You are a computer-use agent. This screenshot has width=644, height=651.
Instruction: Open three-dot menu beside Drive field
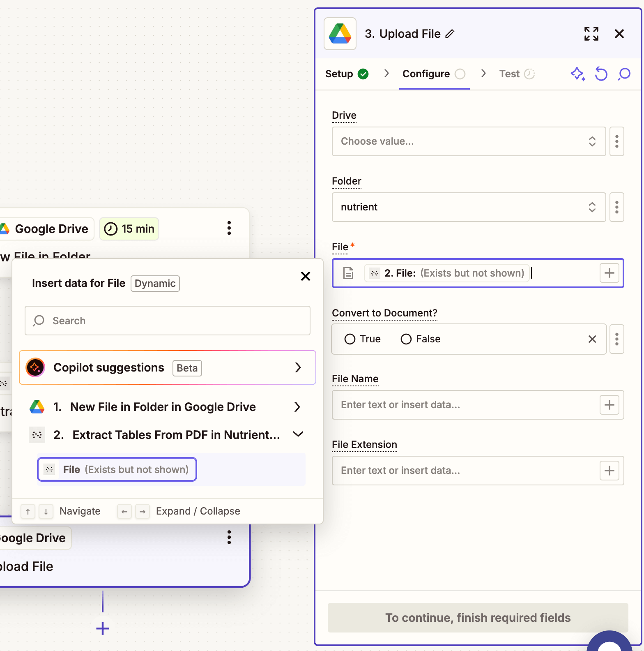pos(616,141)
